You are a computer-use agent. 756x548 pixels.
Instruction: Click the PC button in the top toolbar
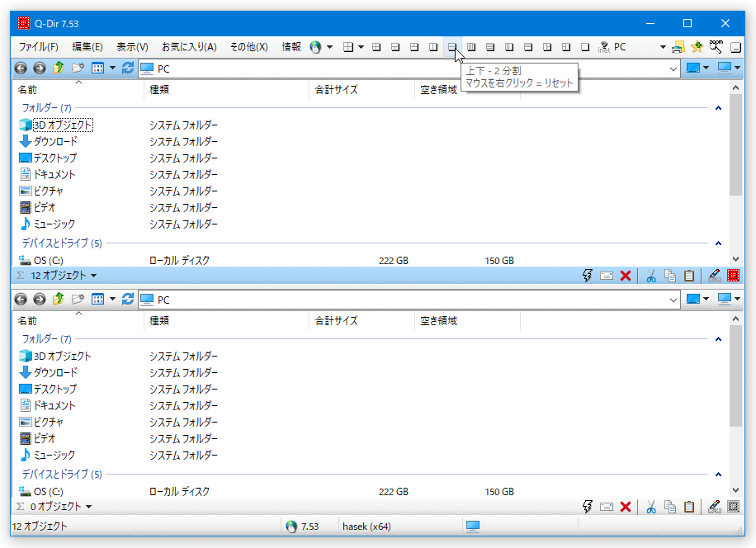coord(620,47)
